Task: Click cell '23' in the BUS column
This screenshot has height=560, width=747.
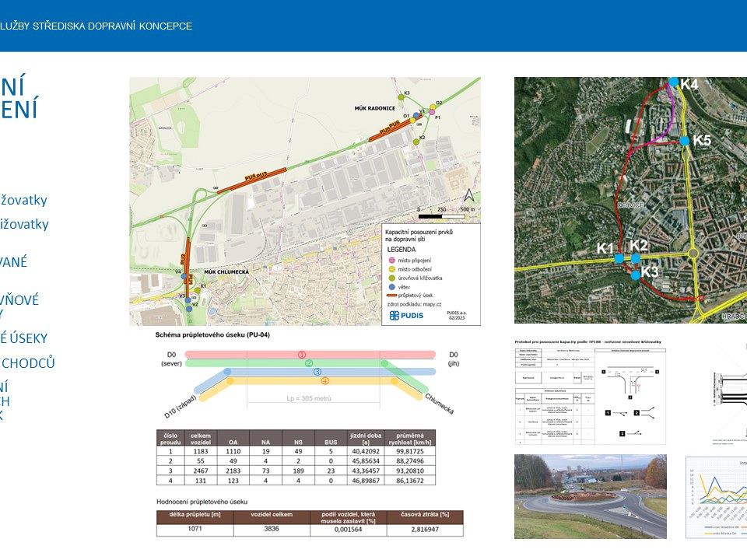Action: pos(331,471)
